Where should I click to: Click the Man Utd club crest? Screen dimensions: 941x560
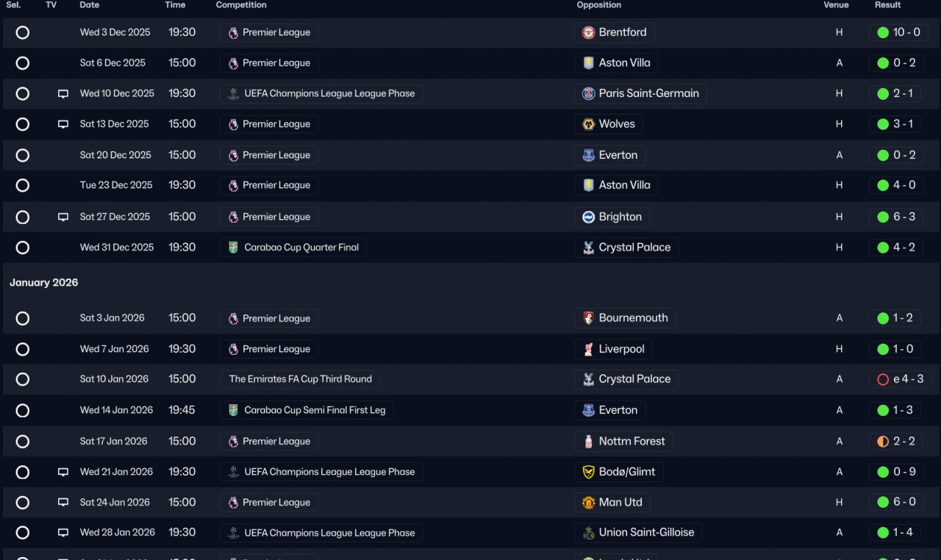point(588,503)
